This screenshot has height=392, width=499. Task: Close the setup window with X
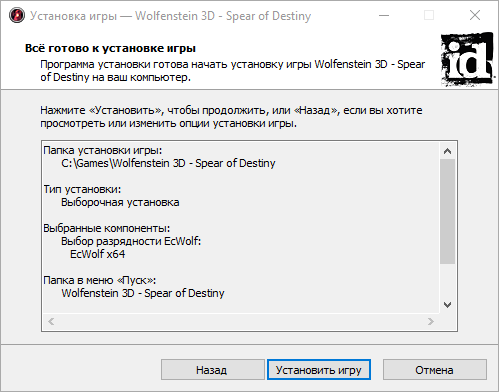[x=475, y=15]
